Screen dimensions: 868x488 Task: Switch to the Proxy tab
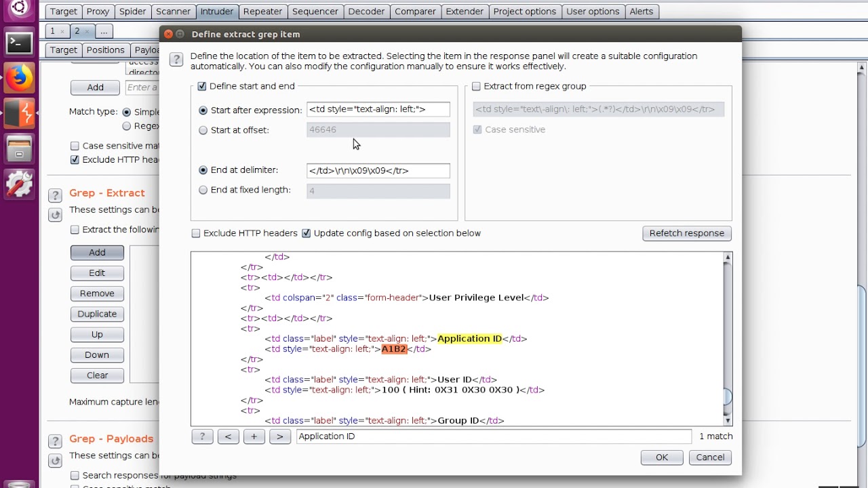[x=98, y=12]
